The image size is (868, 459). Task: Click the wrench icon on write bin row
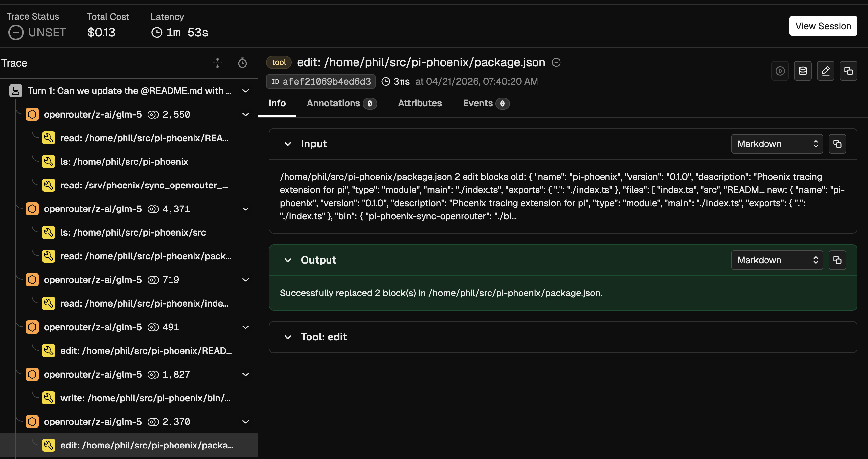pyautogui.click(x=49, y=398)
